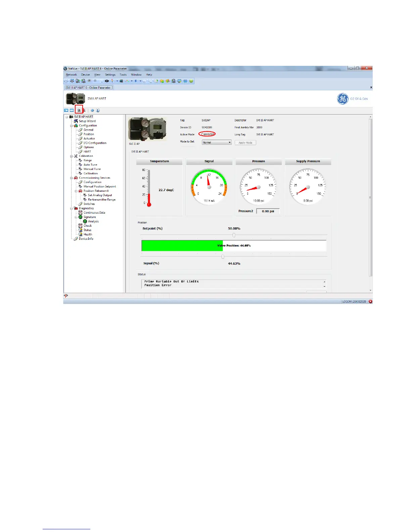This screenshot has height=532, width=411.
Task: Open I/O Configuration tree node
Action: (95, 143)
